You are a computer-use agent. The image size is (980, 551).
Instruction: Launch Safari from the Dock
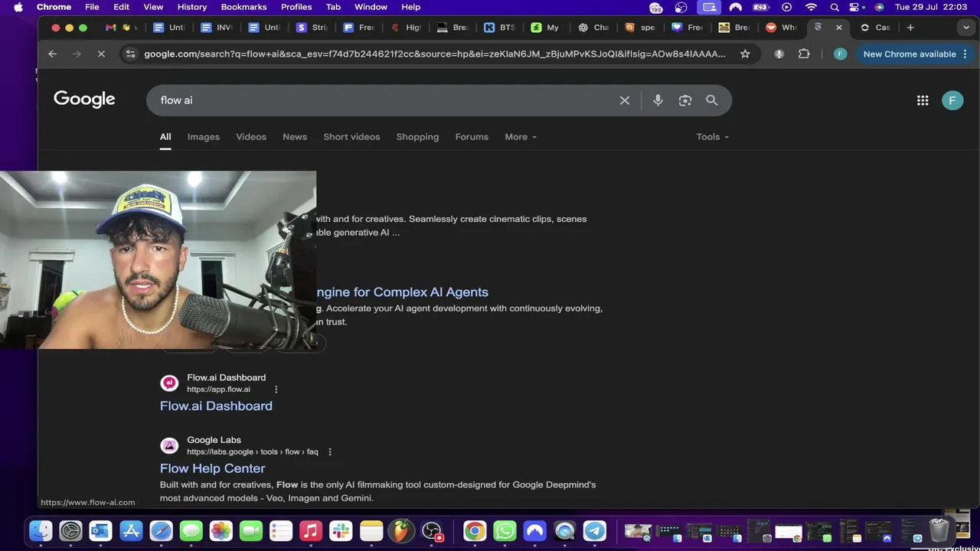tap(161, 530)
